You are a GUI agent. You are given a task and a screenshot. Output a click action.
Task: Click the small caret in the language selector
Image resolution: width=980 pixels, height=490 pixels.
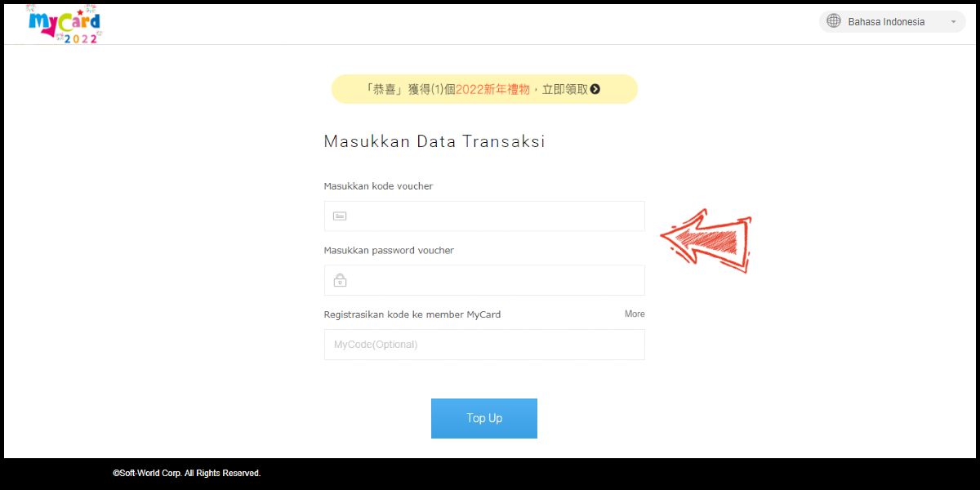(953, 22)
